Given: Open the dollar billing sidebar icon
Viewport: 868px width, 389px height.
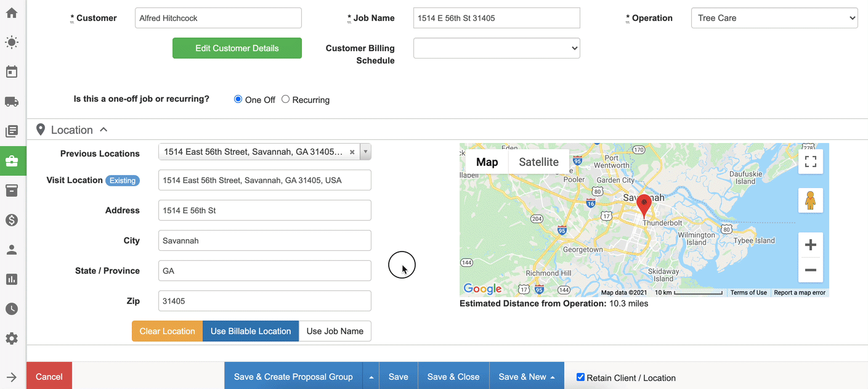Looking at the screenshot, I should (x=12, y=220).
